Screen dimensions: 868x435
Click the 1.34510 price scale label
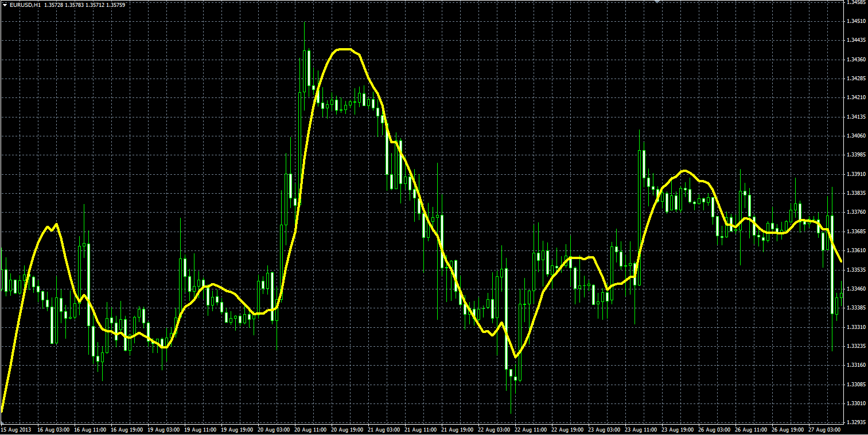(856, 21)
